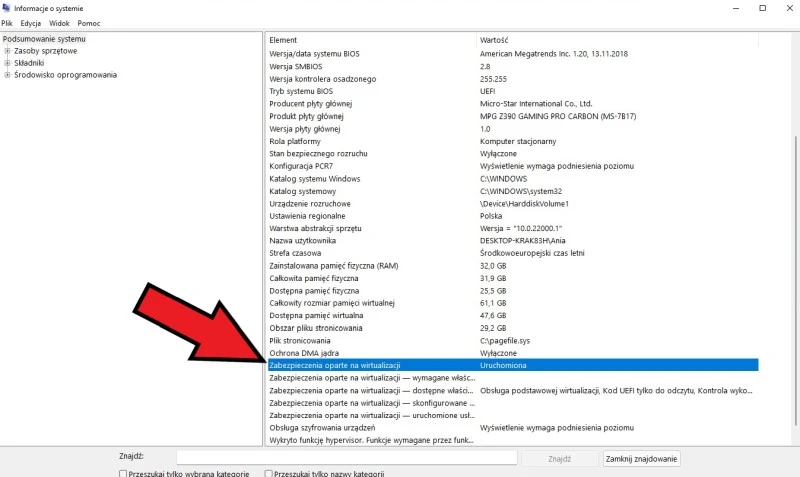Viewport: 800px width, 477px height.
Task: Select the Konfiguracja PCR7 row
Action: [512, 166]
